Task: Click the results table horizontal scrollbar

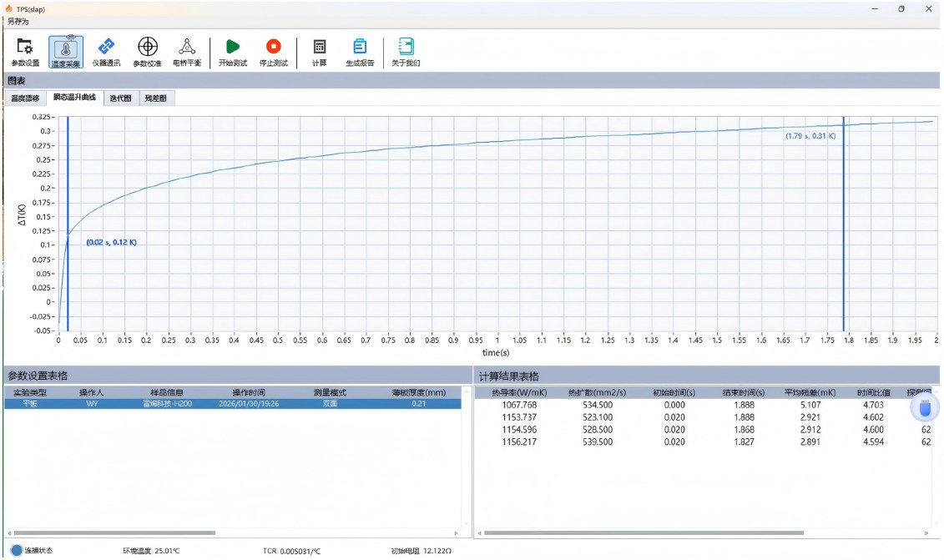Action: [643, 532]
